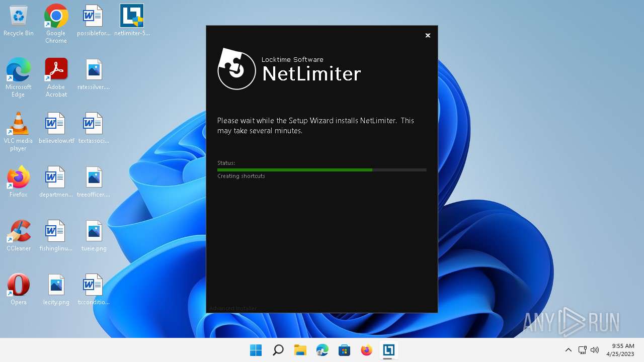Click the installation progress bar
Image resolution: width=644 pixels, height=362 pixels.
coord(322,170)
